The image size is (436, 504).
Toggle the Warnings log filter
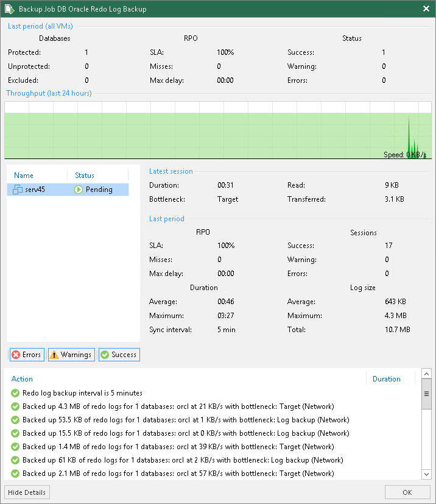[x=71, y=354]
